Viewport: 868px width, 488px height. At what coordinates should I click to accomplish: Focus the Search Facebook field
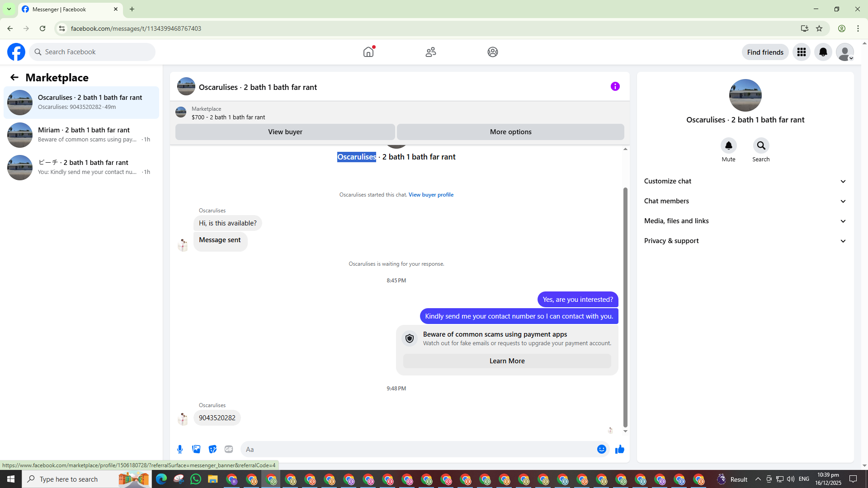(x=93, y=52)
